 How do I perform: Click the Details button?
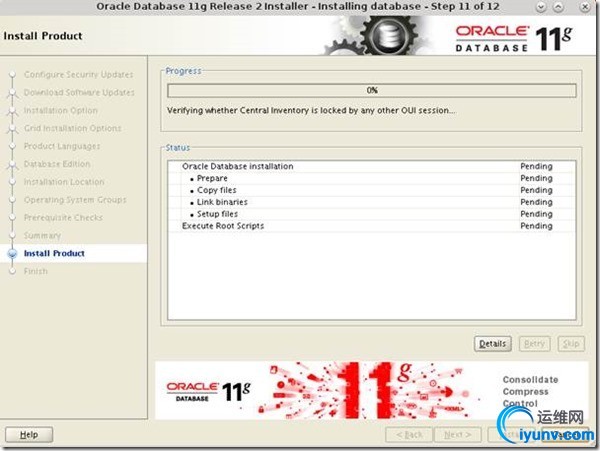pos(492,344)
